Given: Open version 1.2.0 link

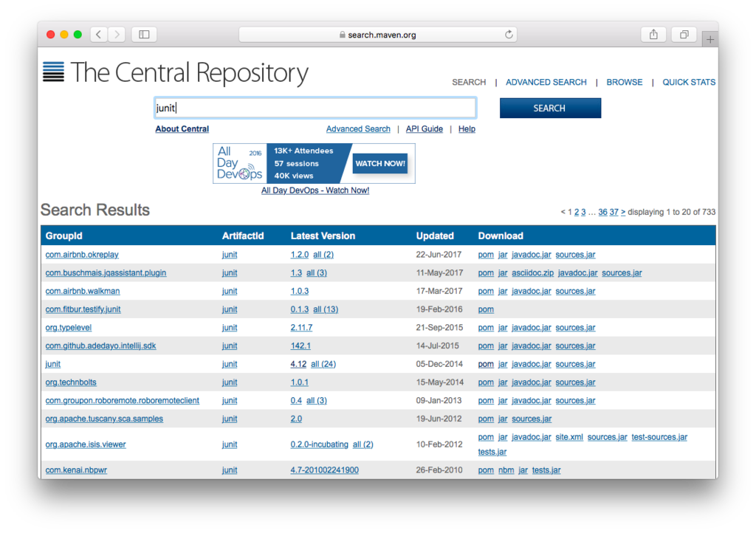Looking at the screenshot, I should [x=300, y=255].
